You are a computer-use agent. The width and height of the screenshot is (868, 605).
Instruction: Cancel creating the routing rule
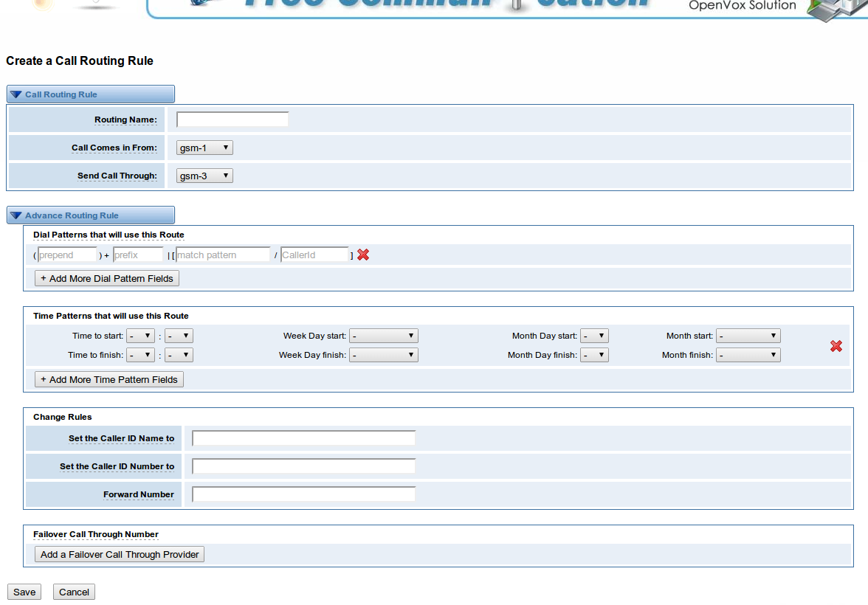click(74, 592)
